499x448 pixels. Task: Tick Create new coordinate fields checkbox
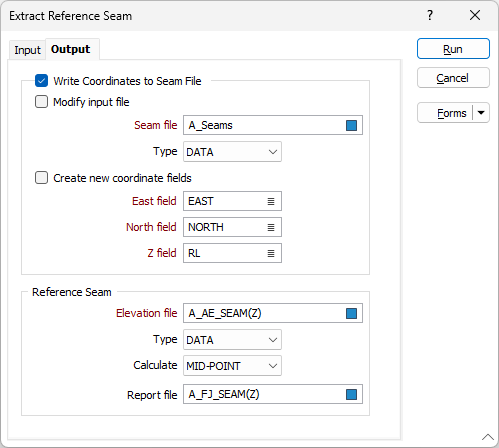41,178
